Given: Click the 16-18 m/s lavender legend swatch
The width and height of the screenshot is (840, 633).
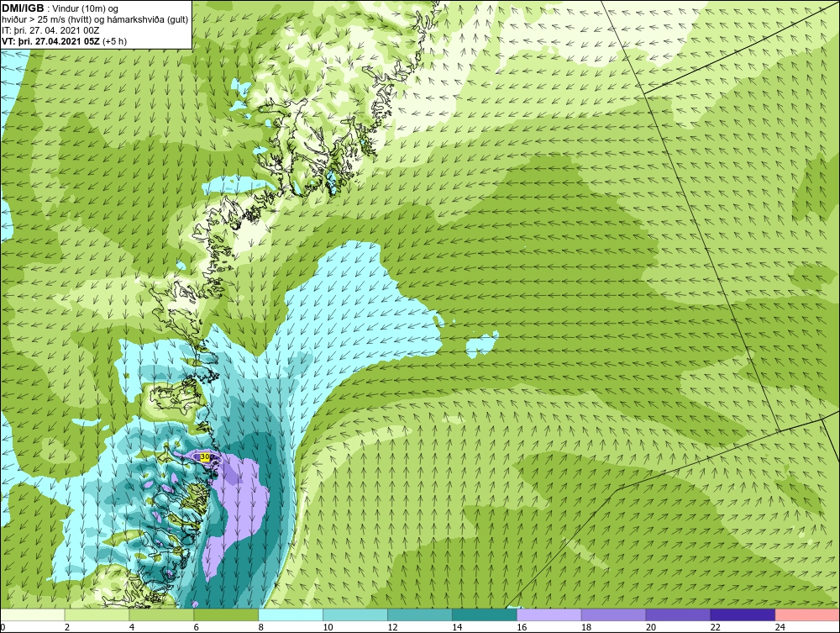Looking at the screenshot, I should pyautogui.click(x=549, y=615).
